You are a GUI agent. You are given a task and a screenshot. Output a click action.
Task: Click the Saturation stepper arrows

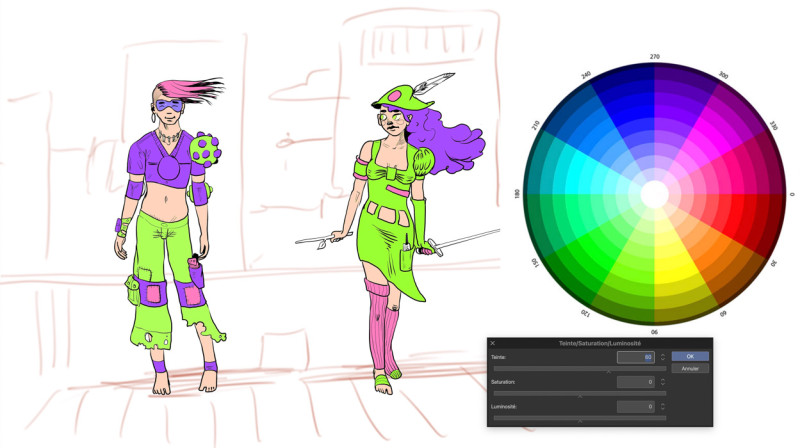(662, 382)
